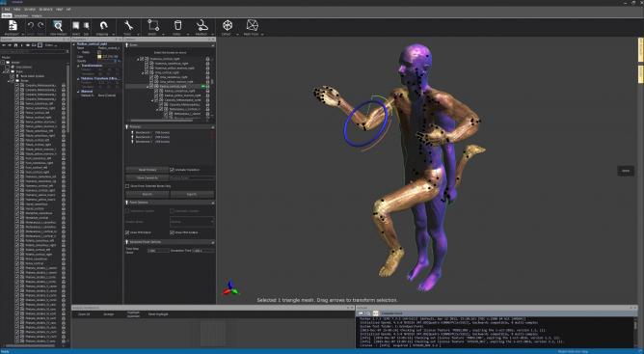The width and height of the screenshot is (644, 354).
Task: Click the first icon in the Console panel toolbar
Action: pyautogui.click(x=361, y=313)
